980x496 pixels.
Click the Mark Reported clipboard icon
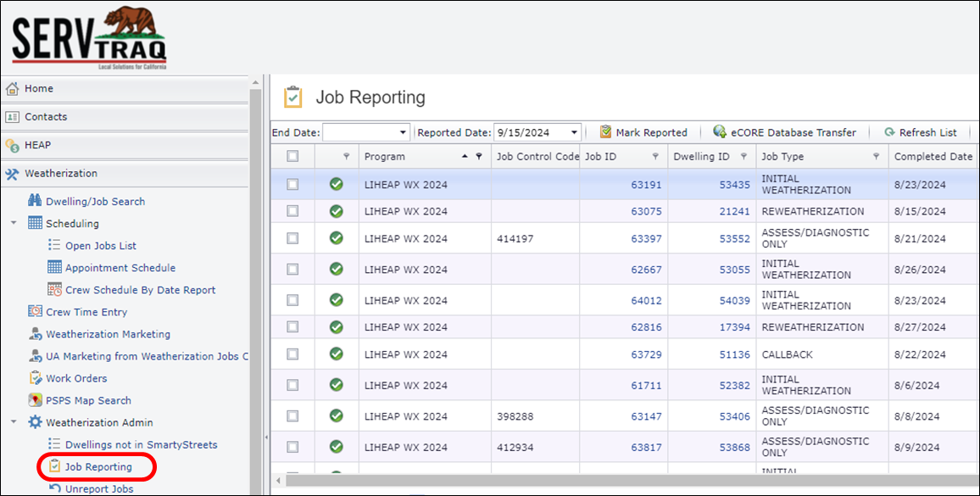[x=605, y=132]
